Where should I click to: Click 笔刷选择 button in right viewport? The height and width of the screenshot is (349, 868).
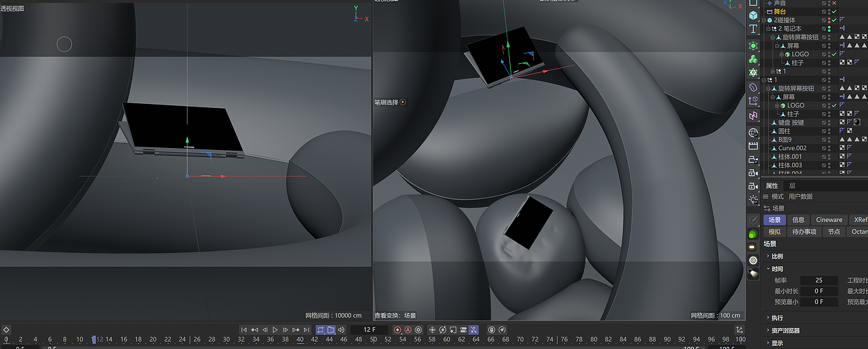click(390, 103)
